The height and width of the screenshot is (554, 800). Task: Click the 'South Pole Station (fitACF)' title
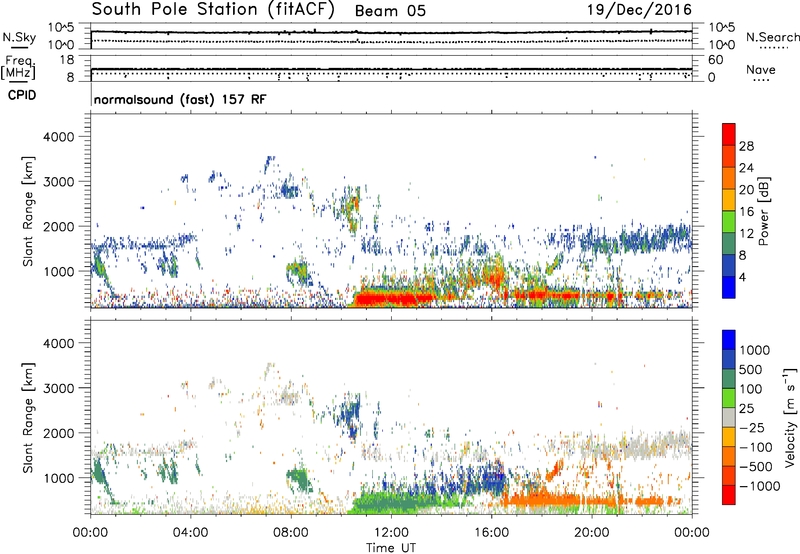213,10
